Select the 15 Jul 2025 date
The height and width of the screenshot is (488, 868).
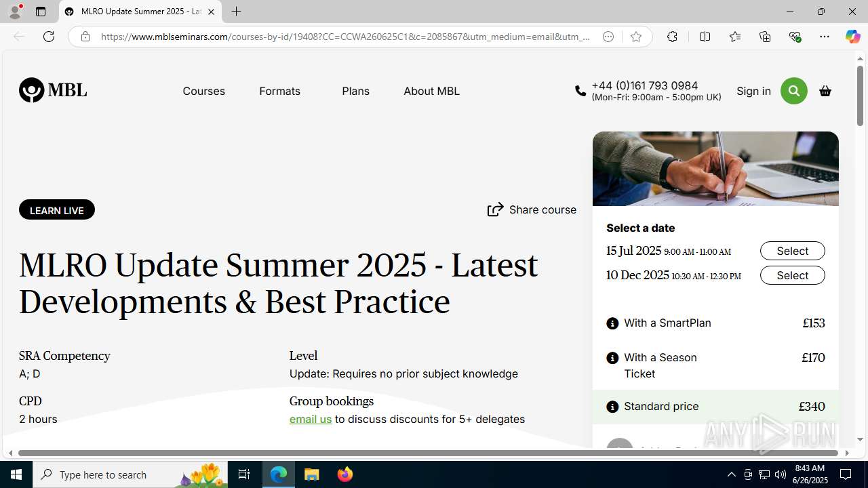[x=792, y=251]
